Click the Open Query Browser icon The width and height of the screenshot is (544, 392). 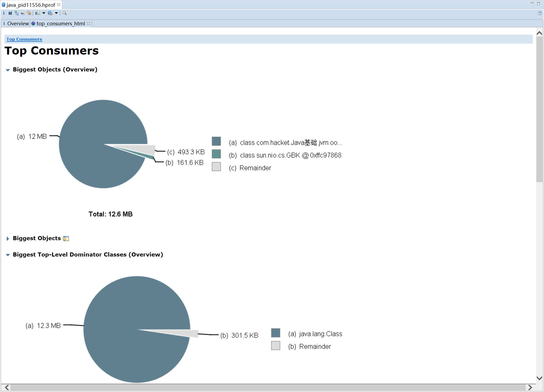click(50, 13)
